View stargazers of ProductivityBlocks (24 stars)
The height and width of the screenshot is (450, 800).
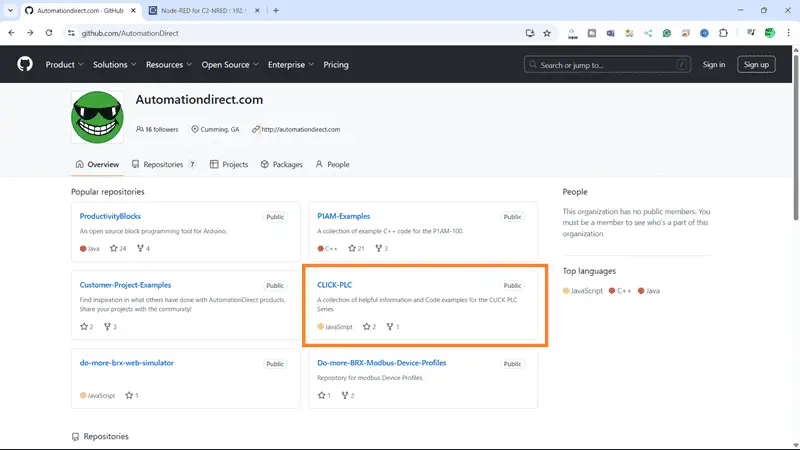pyautogui.click(x=118, y=248)
